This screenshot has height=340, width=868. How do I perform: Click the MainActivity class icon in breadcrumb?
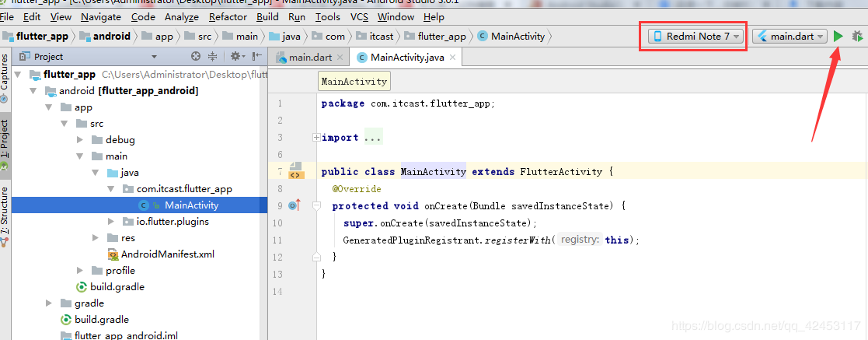pyautogui.click(x=482, y=37)
